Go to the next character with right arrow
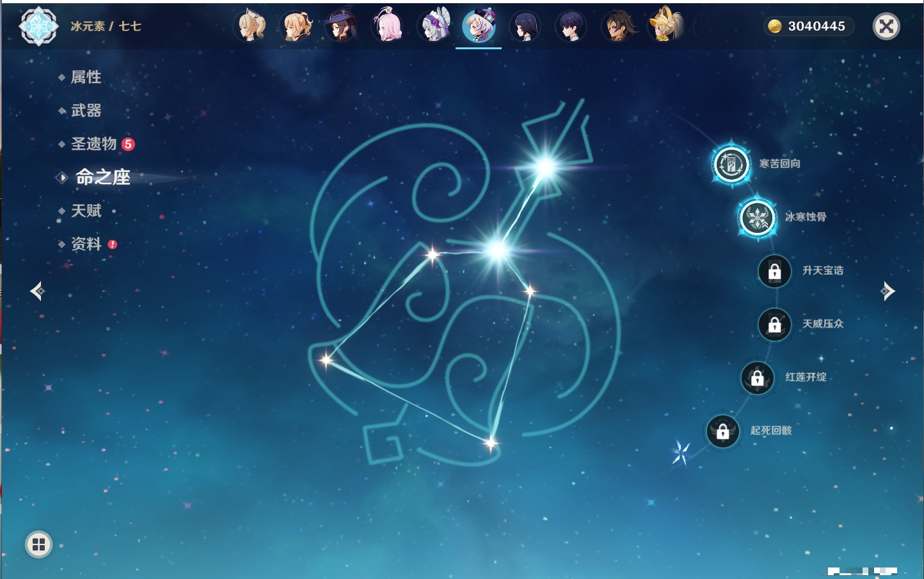924x579 pixels. [888, 291]
